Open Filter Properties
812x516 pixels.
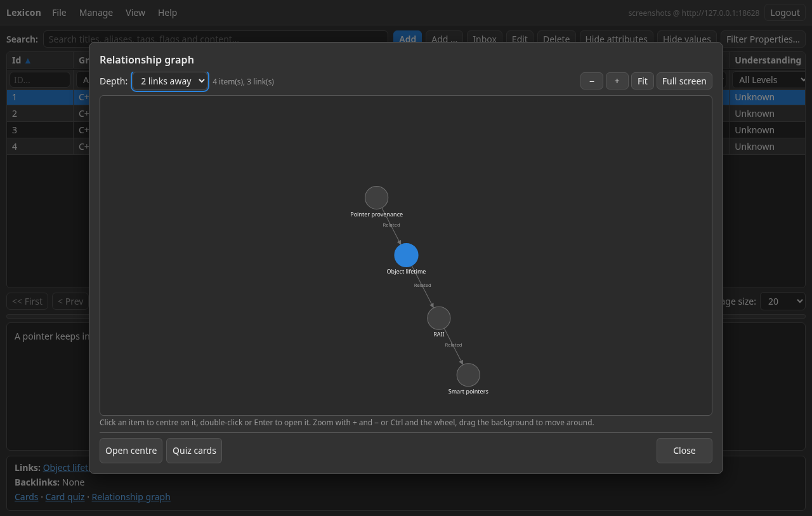(763, 39)
